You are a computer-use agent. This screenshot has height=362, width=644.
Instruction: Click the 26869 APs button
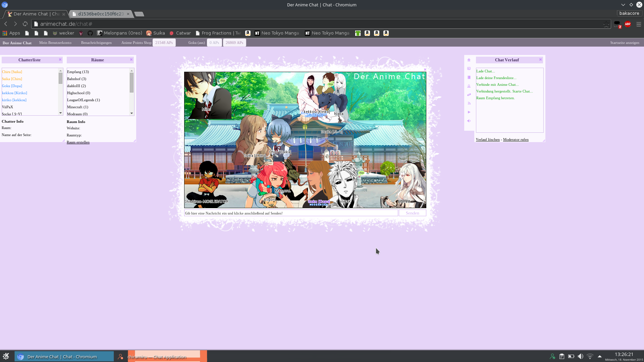point(234,43)
